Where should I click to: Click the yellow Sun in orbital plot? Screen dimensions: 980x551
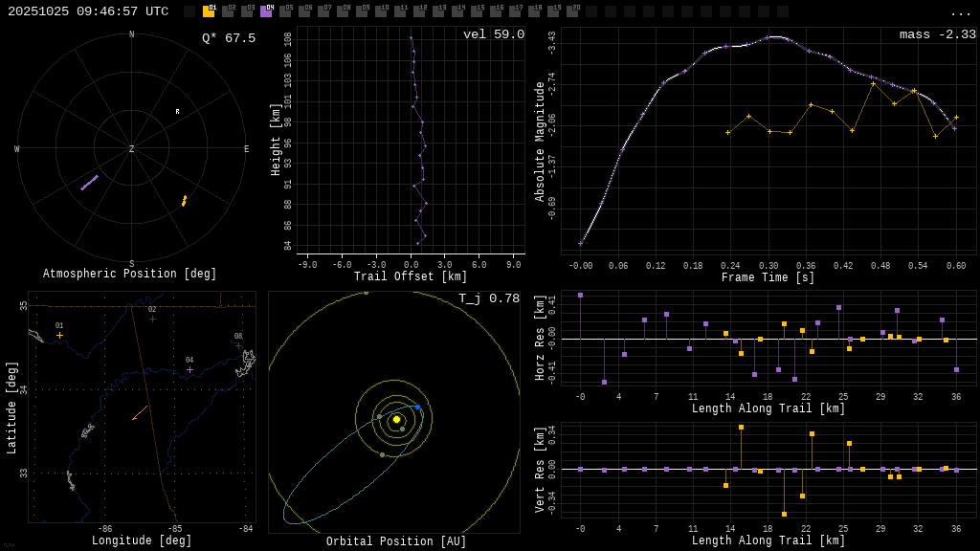(396, 419)
